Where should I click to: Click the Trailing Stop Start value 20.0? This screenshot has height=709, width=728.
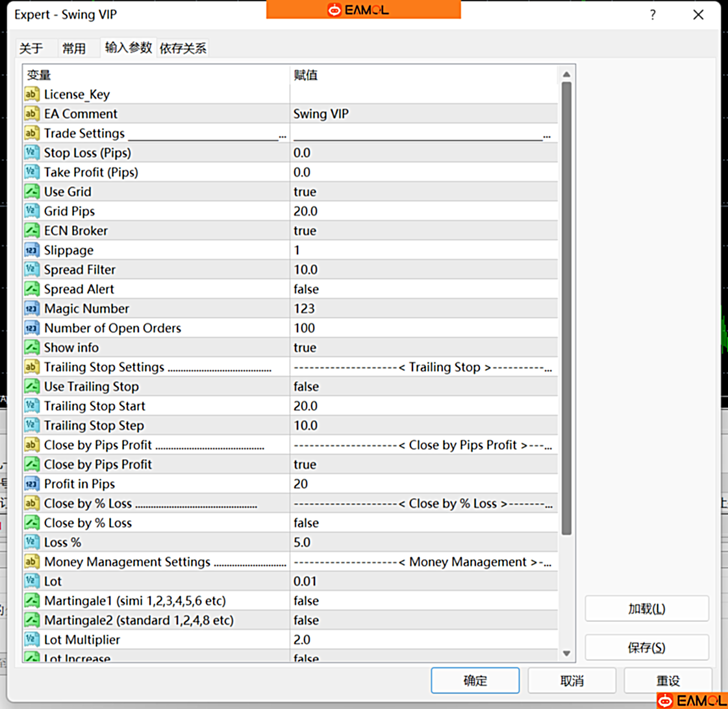(305, 406)
